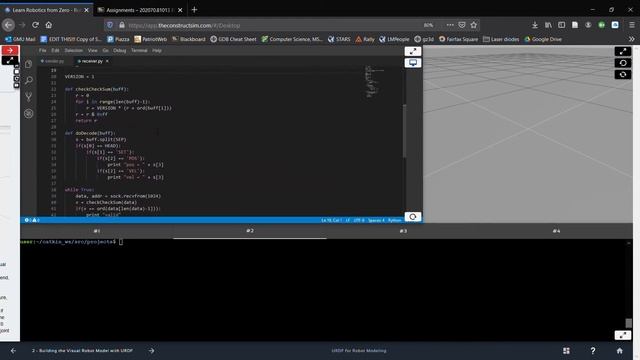
Task: Close the receiver.py editor tab
Action: 107,61
